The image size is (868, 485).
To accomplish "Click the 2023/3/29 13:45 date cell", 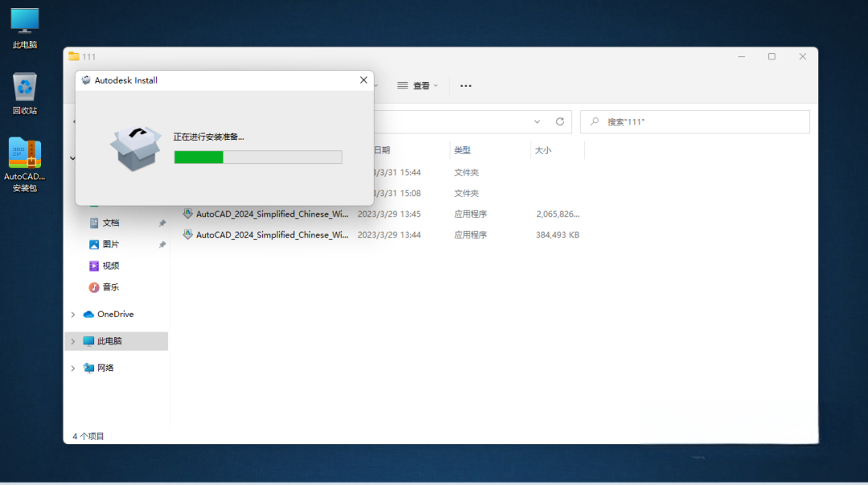I will [x=389, y=214].
